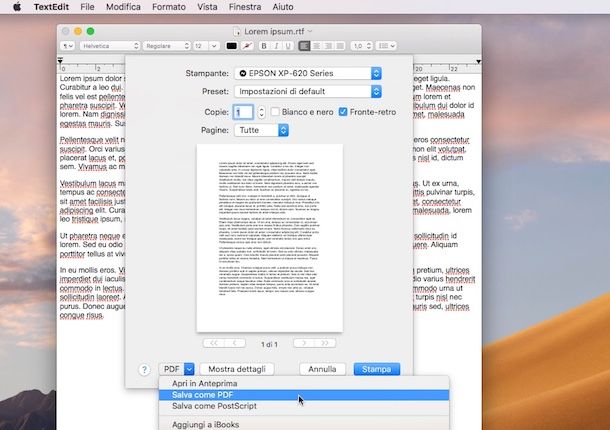Click the PDF dropdown button
This screenshot has height=430, width=610.
point(176,369)
